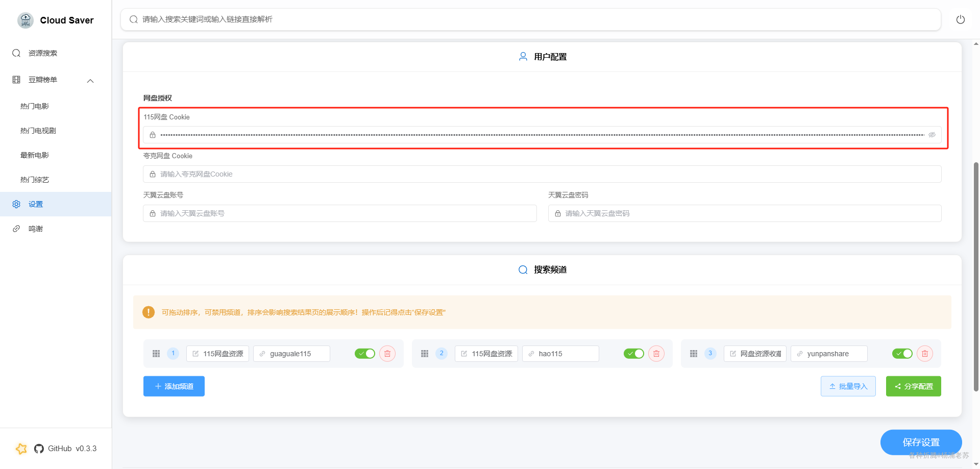The width and height of the screenshot is (980, 469).
Task: Click the user icon beside 用户配置
Action: point(523,57)
